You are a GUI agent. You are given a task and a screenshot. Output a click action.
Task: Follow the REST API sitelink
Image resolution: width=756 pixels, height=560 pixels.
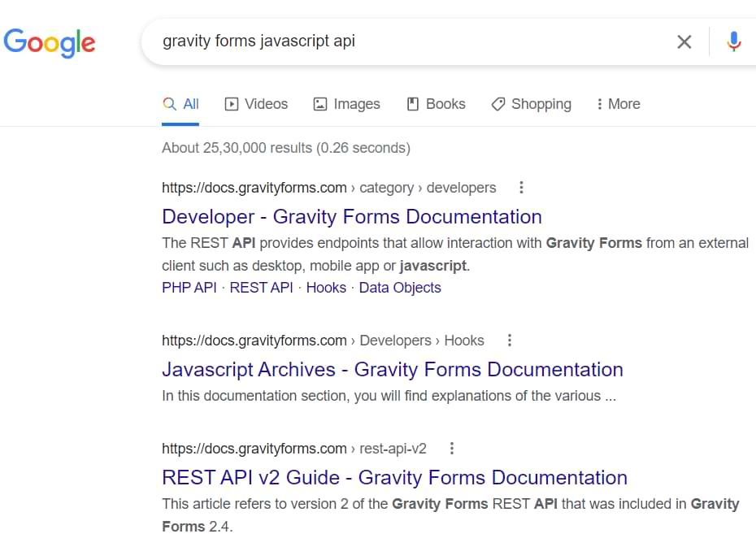point(261,288)
